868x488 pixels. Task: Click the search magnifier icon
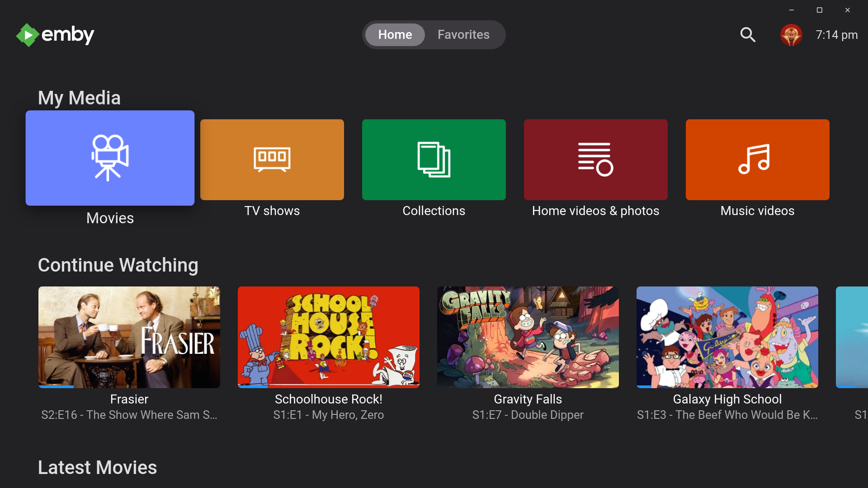coord(748,35)
